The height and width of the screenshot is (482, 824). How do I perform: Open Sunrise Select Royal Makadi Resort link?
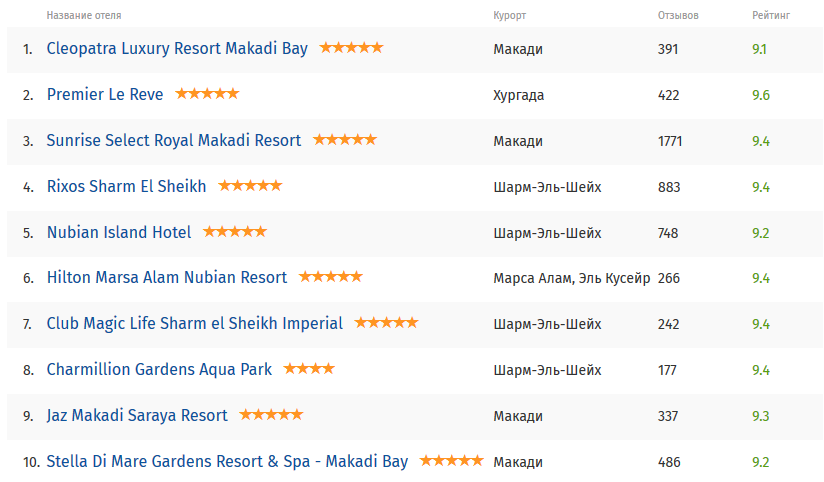(x=174, y=140)
